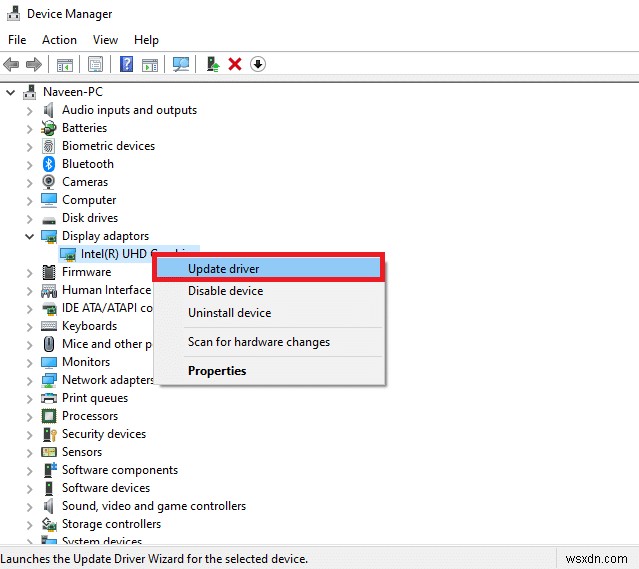The image size is (639, 569).
Task: Select the Monitors label
Action: (86, 362)
